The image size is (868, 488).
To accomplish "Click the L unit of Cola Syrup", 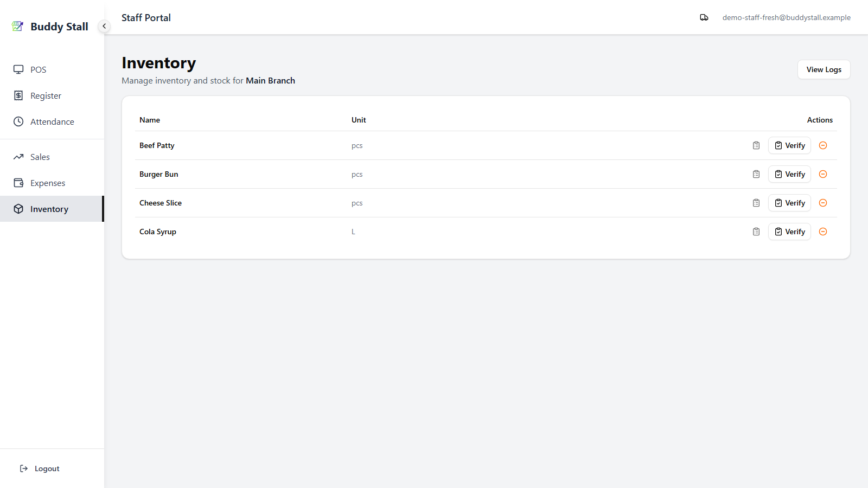I will [x=353, y=232].
